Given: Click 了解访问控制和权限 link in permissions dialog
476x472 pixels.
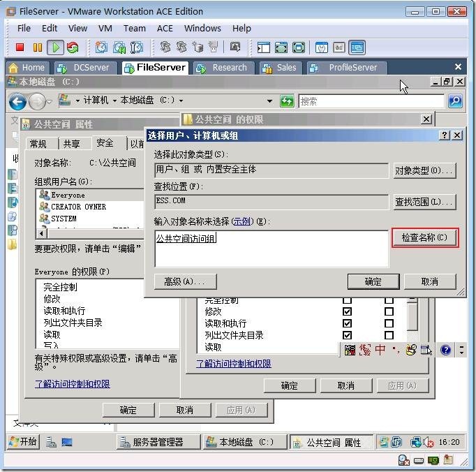Looking at the screenshot, I should coord(233,364).
